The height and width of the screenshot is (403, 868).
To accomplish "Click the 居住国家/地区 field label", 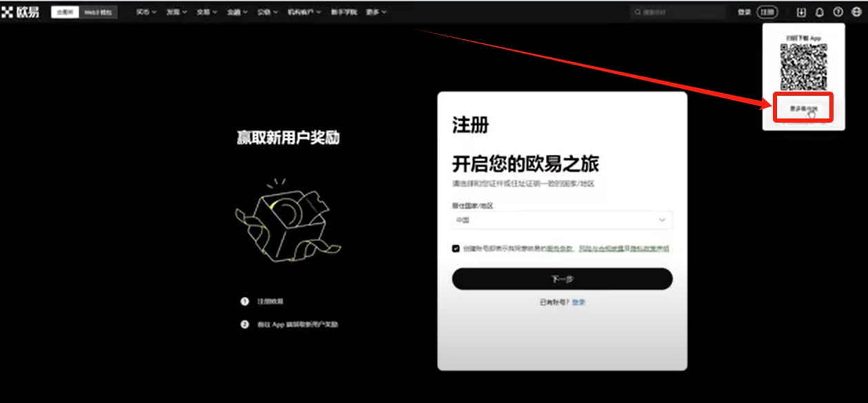I will tap(473, 205).
